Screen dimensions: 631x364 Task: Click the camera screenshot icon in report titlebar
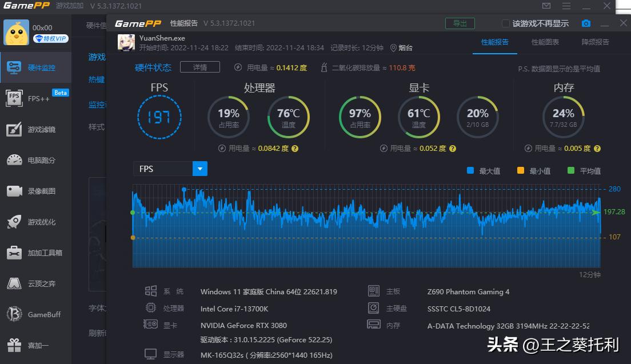coord(585,23)
